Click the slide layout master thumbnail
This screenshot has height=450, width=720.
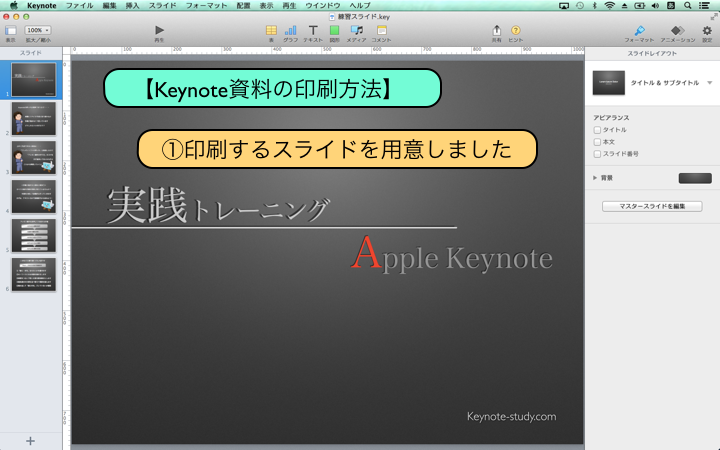(608, 83)
